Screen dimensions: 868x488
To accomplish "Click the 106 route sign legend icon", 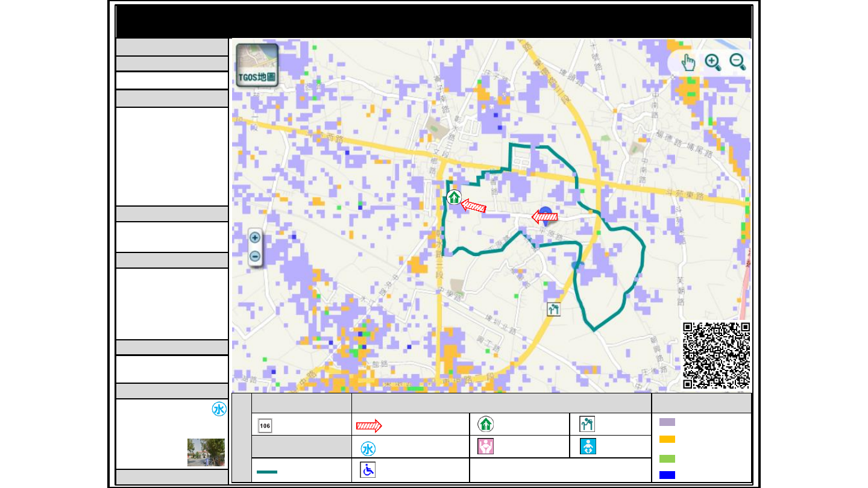I will tap(265, 425).
